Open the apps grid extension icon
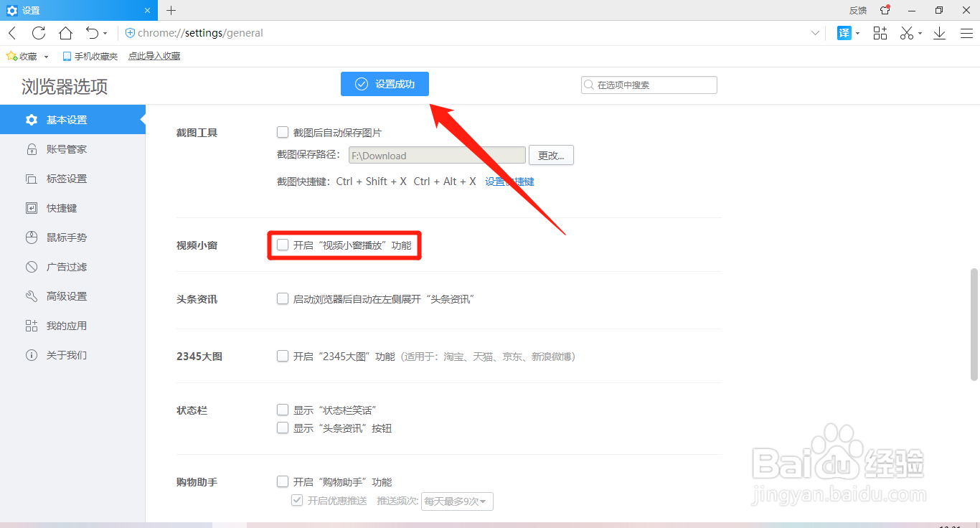The image size is (980, 528). pos(880,33)
